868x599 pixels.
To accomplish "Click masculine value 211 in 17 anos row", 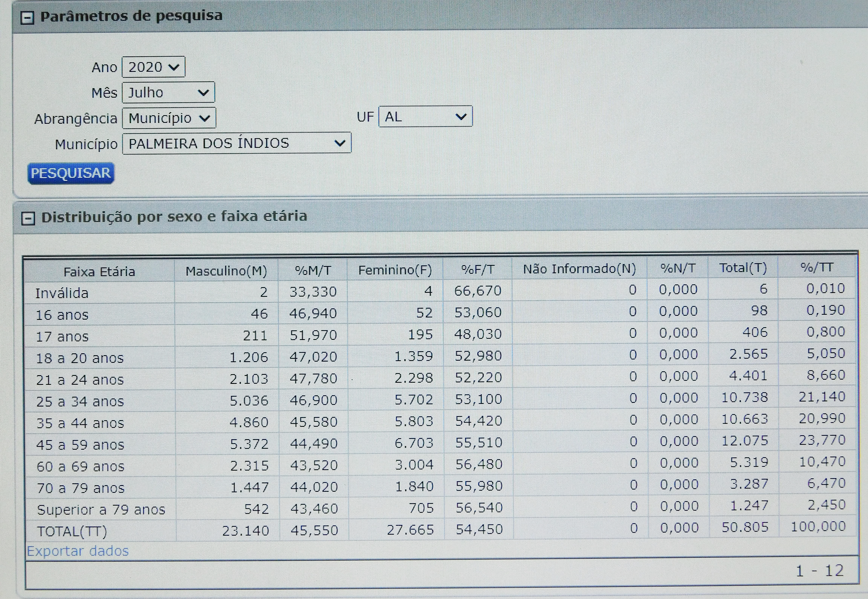I will [255, 335].
